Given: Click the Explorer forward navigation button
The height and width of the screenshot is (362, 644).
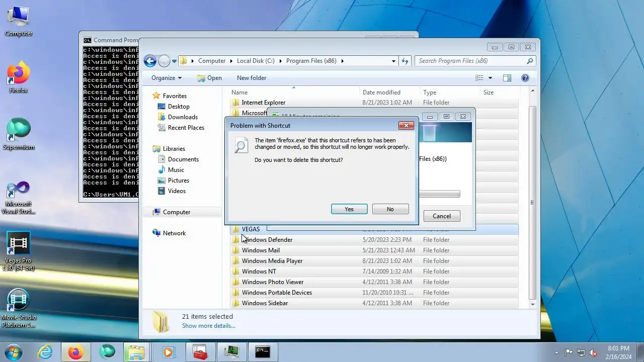Looking at the screenshot, I should coord(164,61).
